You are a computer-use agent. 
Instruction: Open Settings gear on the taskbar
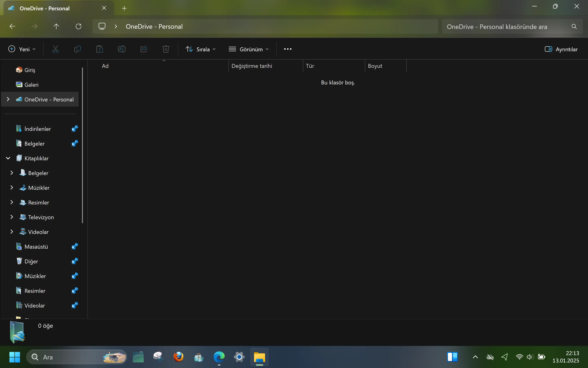point(239,357)
